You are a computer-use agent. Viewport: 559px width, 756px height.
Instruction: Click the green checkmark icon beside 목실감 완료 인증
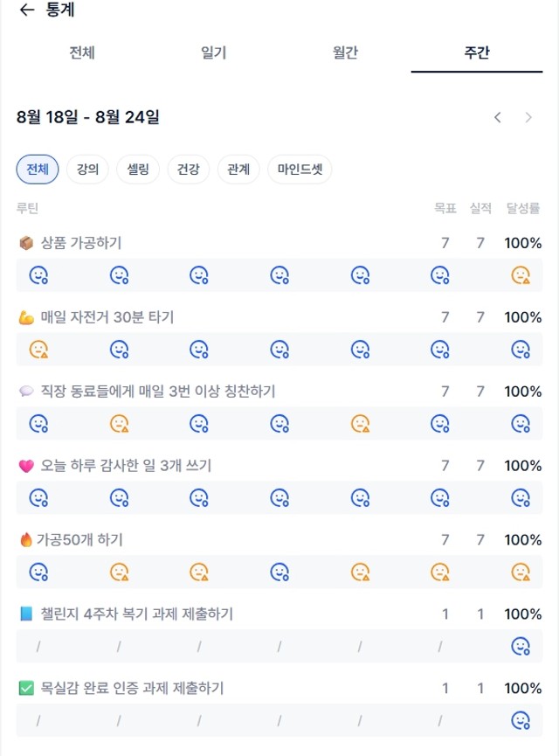pos(26,688)
